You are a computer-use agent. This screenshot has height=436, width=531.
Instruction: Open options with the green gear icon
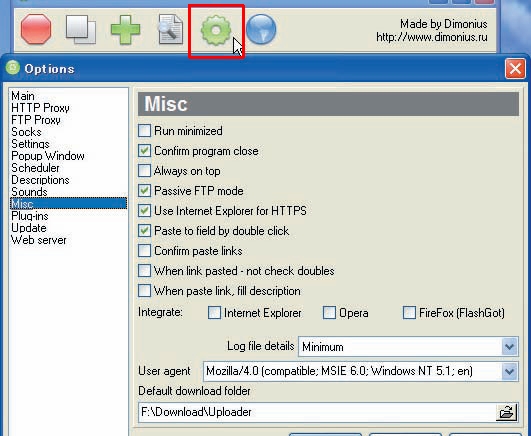pos(216,30)
